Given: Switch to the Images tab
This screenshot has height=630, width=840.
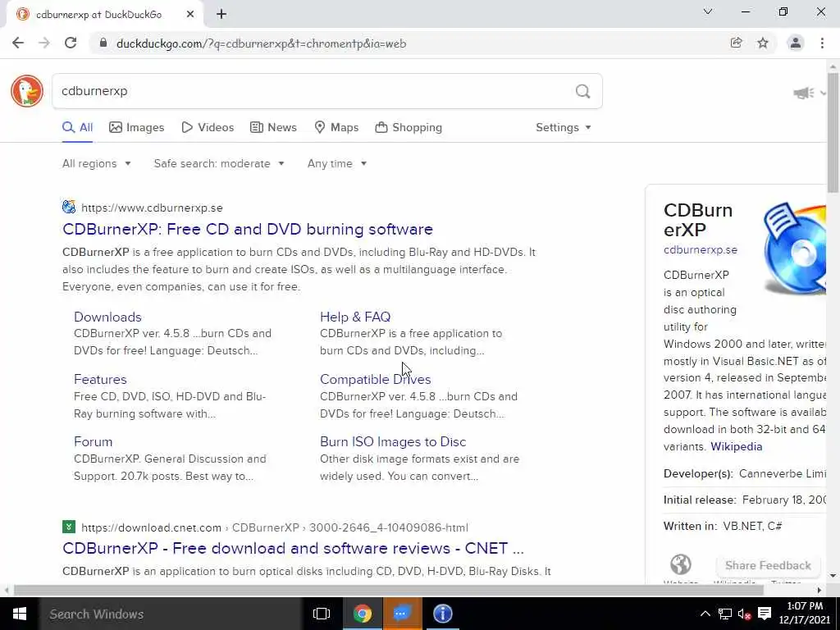Looking at the screenshot, I should (137, 127).
